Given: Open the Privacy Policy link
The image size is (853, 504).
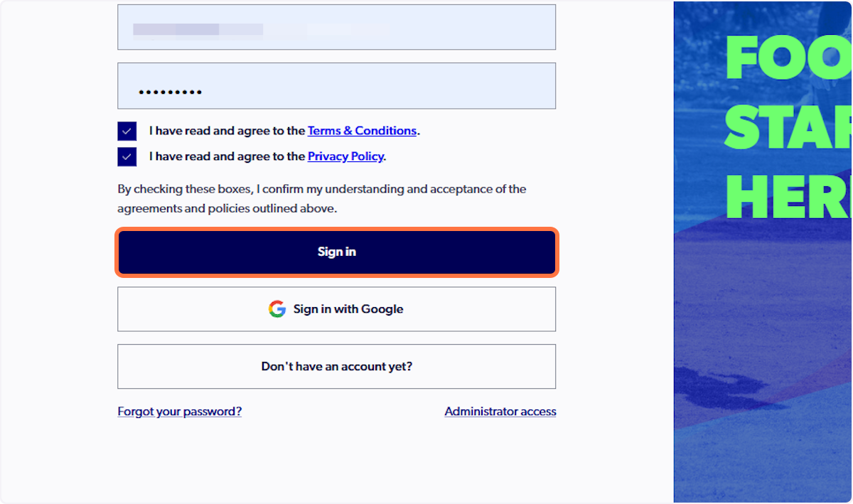Looking at the screenshot, I should click(x=345, y=156).
